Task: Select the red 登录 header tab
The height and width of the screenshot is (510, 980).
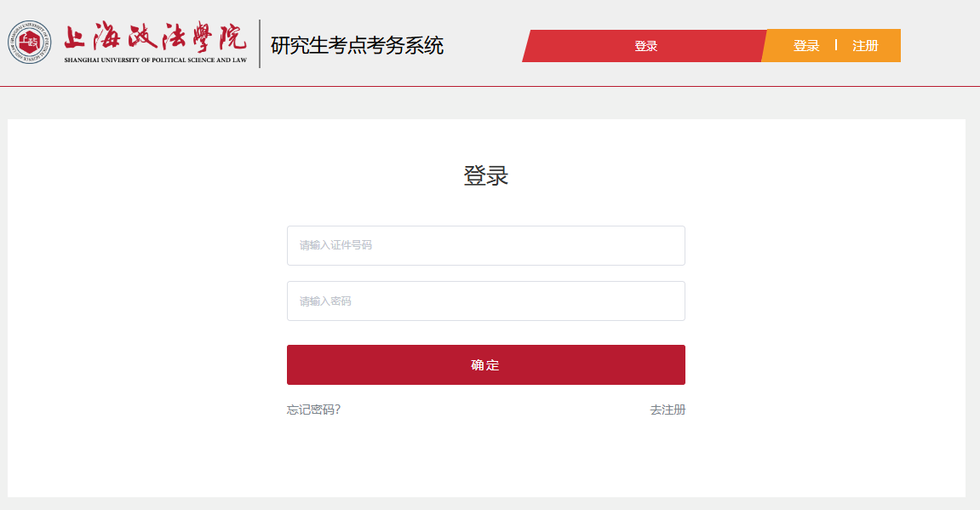Action: (x=645, y=46)
